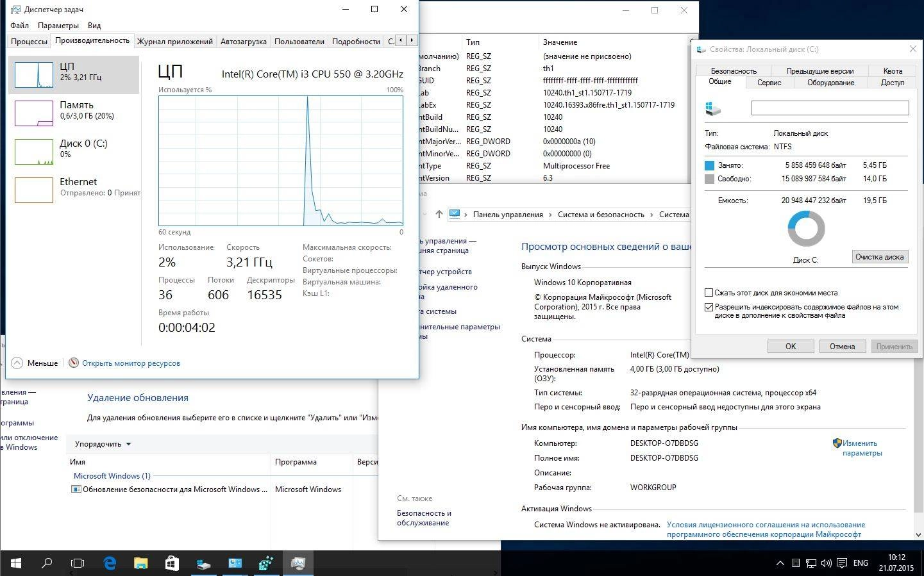Open Microsoft license terms link

click(x=766, y=529)
